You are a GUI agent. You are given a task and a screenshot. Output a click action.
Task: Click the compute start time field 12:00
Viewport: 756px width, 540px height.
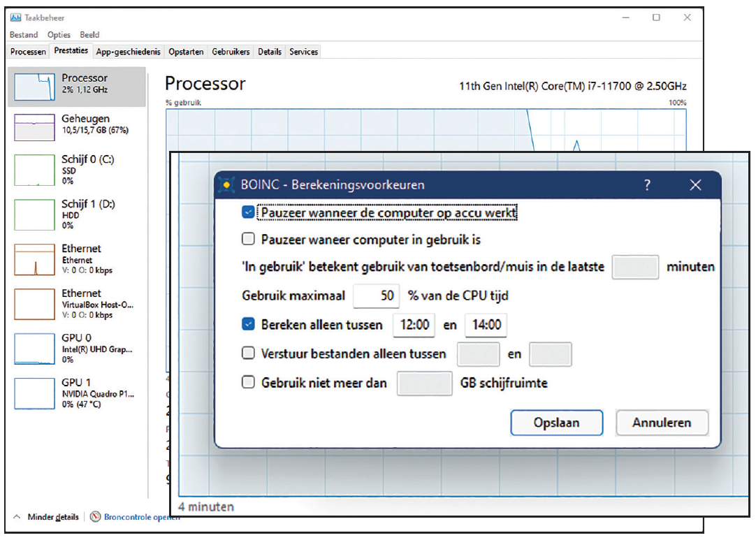click(x=414, y=325)
